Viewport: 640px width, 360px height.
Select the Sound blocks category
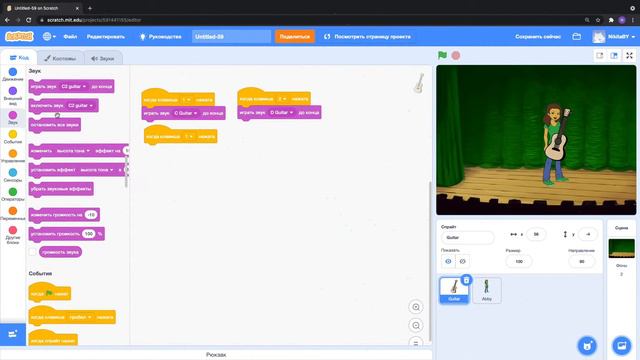13,118
